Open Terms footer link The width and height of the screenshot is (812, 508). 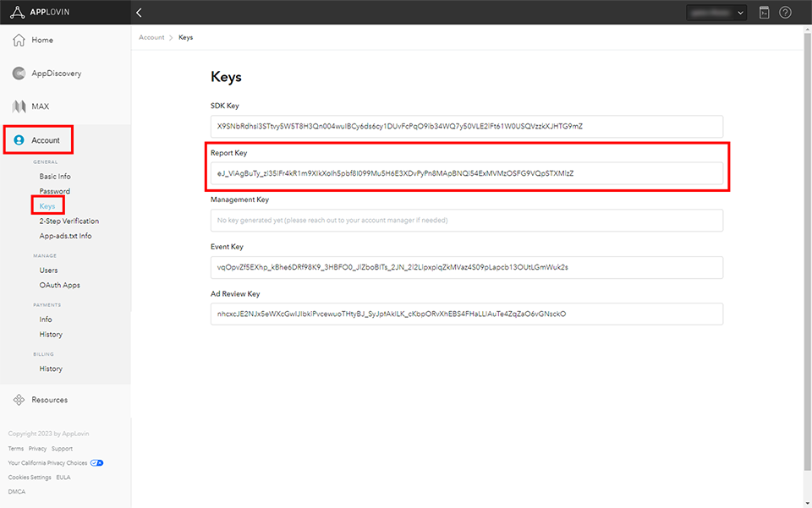click(x=15, y=449)
